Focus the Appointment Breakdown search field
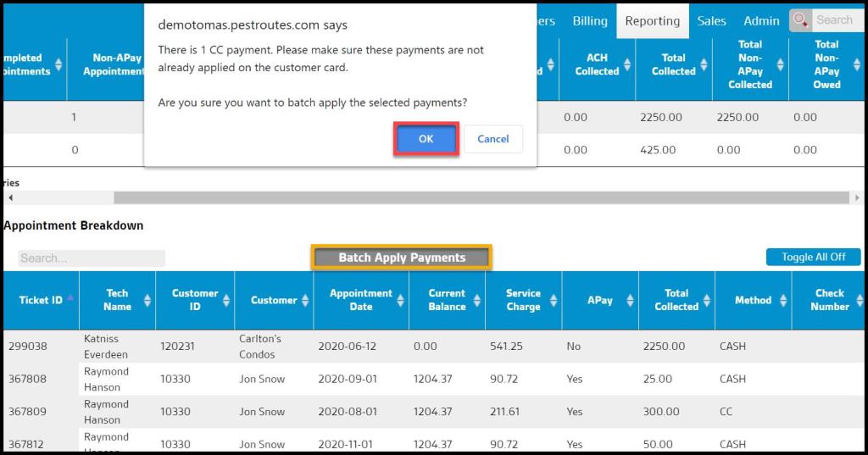Viewport: 868px width, 455px height. pos(92,258)
